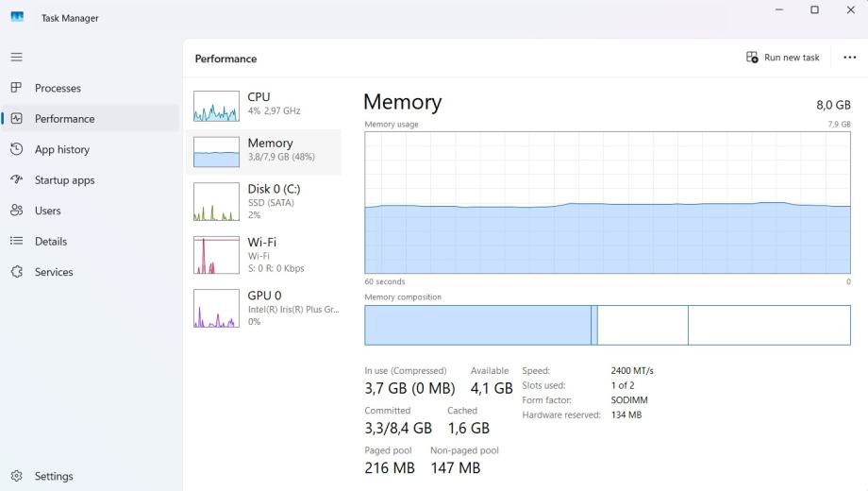Image resolution: width=868 pixels, height=491 pixels.
Task: Click the Memory composition bar
Action: coord(608,325)
